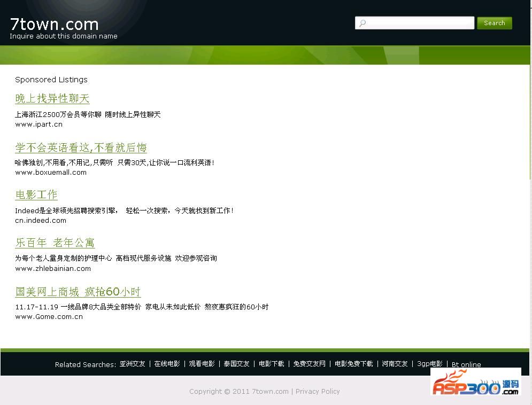Select related search '在线电影'
The height and width of the screenshot is (405, 532).
coord(167,364)
